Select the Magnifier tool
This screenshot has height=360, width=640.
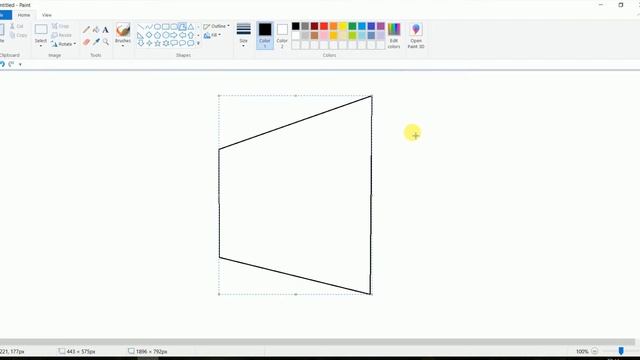click(x=105, y=42)
